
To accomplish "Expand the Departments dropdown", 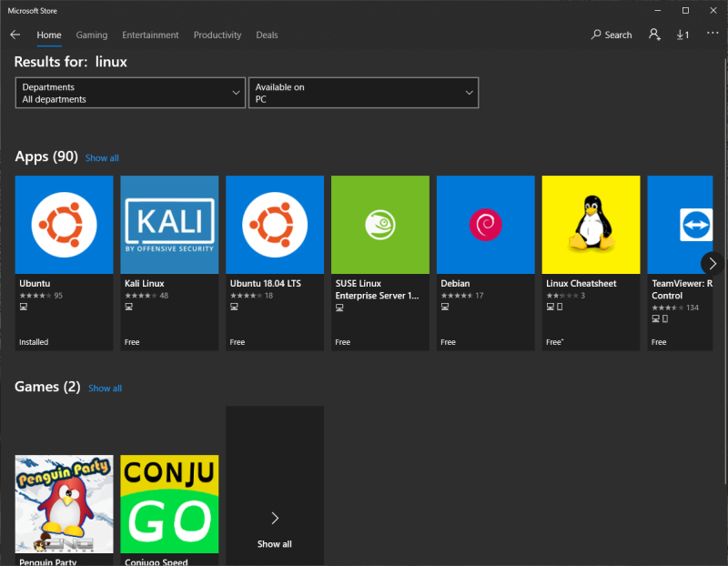I will click(x=130, y=93).
